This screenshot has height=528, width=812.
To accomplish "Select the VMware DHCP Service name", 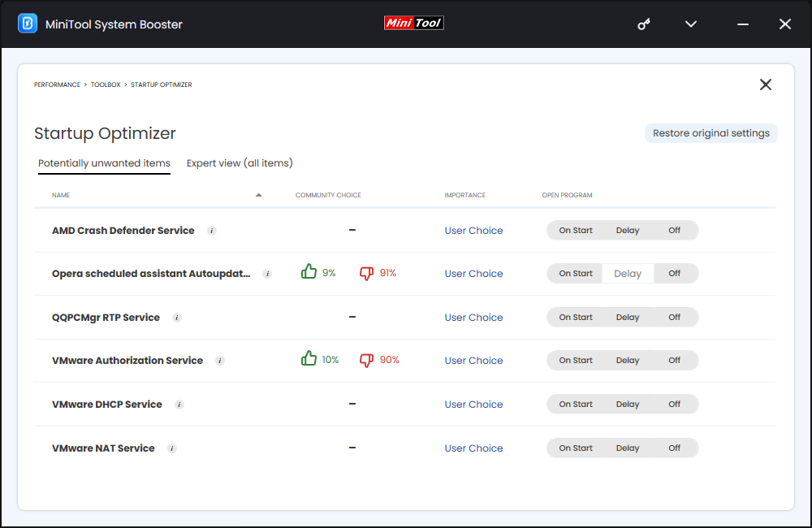I will click(x=106, y=405).
